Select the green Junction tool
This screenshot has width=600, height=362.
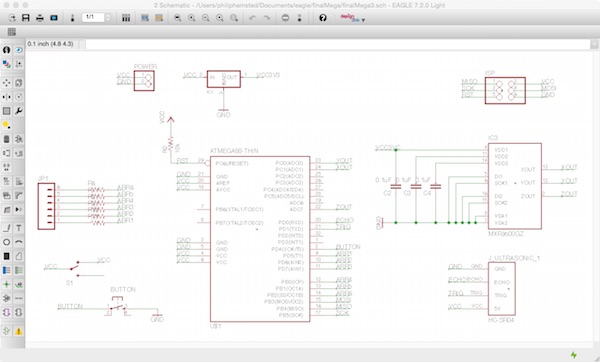click(7, 284)
